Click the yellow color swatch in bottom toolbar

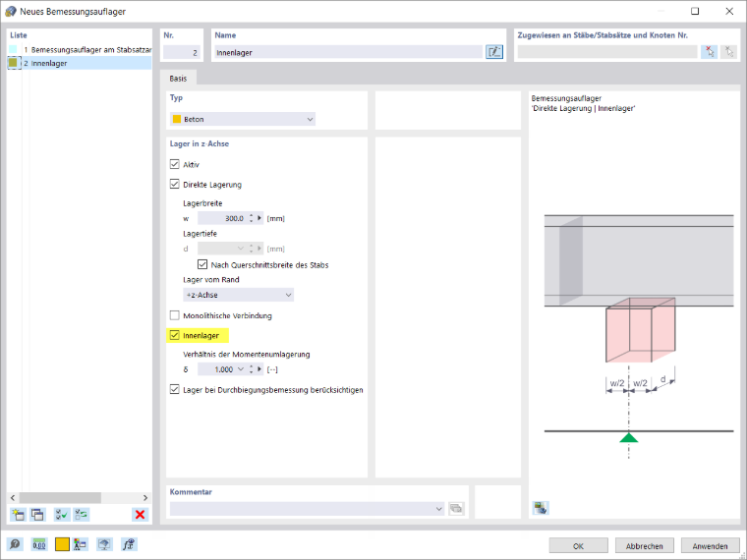point(62,544)
